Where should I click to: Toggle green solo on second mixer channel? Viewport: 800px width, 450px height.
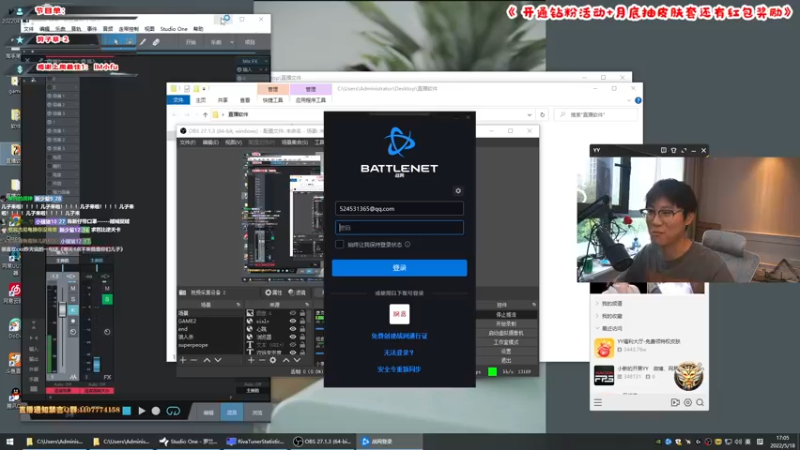point(107,299)
